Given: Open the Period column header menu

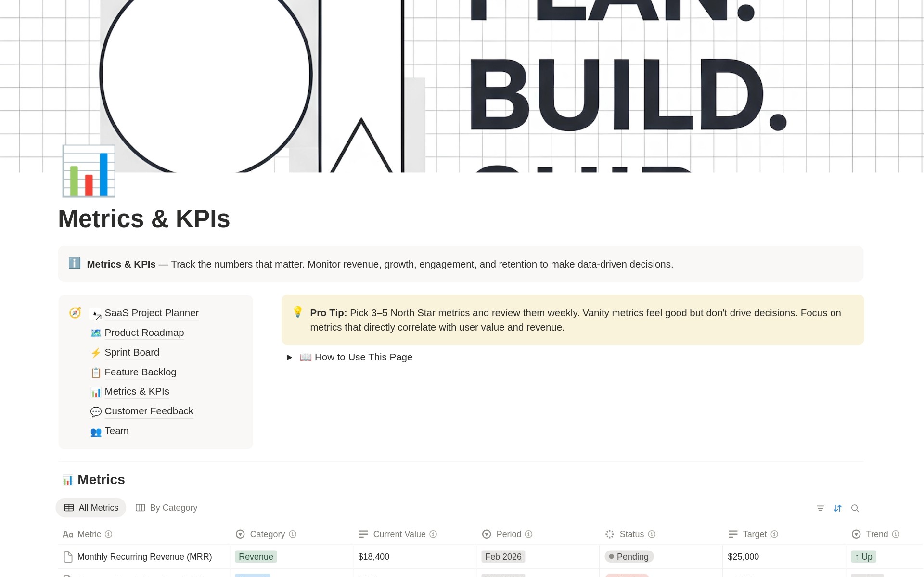Looking at the screenshot, I should [508, 534].
